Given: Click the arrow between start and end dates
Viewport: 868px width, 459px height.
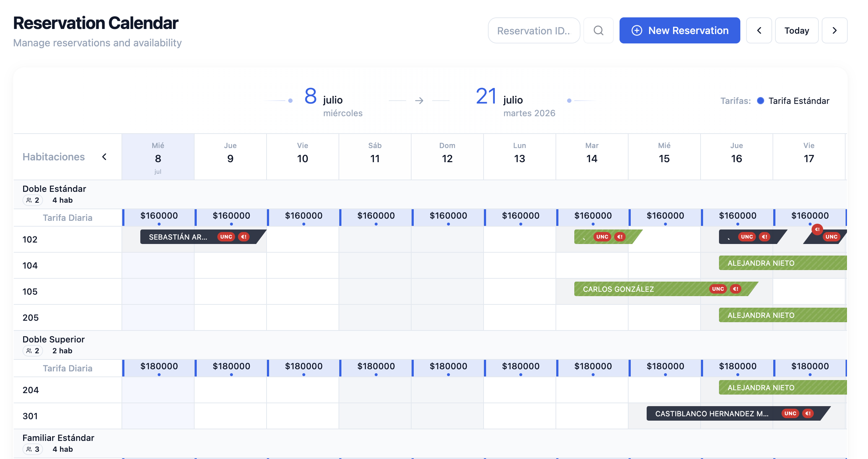Looking at the screenshot, I should (419, 100).
